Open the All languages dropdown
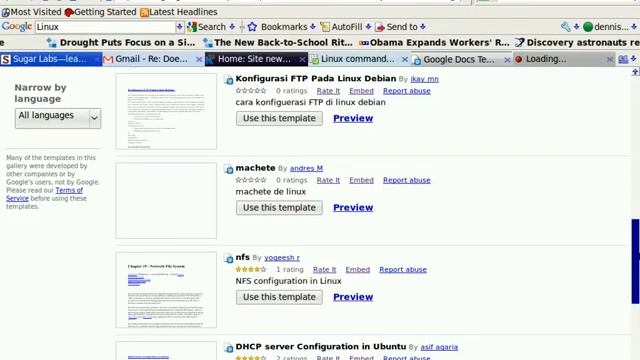This screenshot has height=360, width=640. [x=58, y=118]
